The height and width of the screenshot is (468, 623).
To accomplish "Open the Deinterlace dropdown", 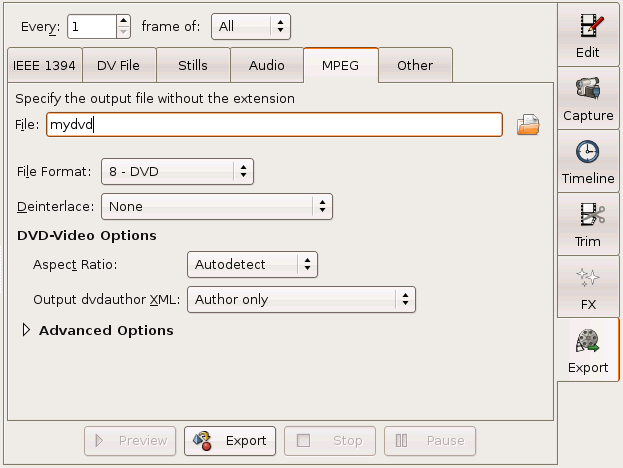I will click(x=217, y=207).
